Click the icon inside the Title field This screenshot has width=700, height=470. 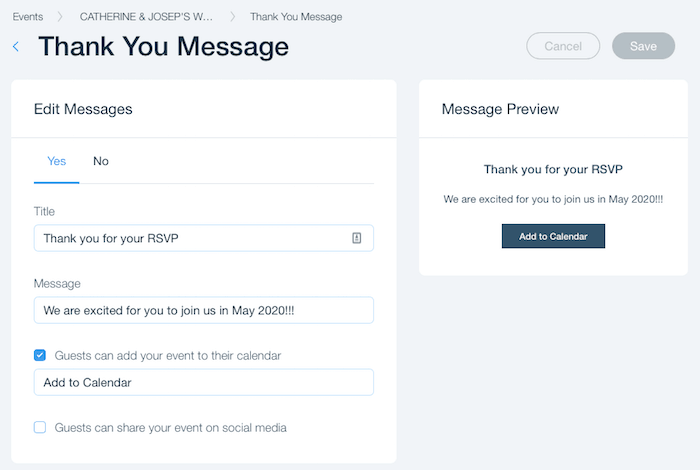tap(356, 238)
